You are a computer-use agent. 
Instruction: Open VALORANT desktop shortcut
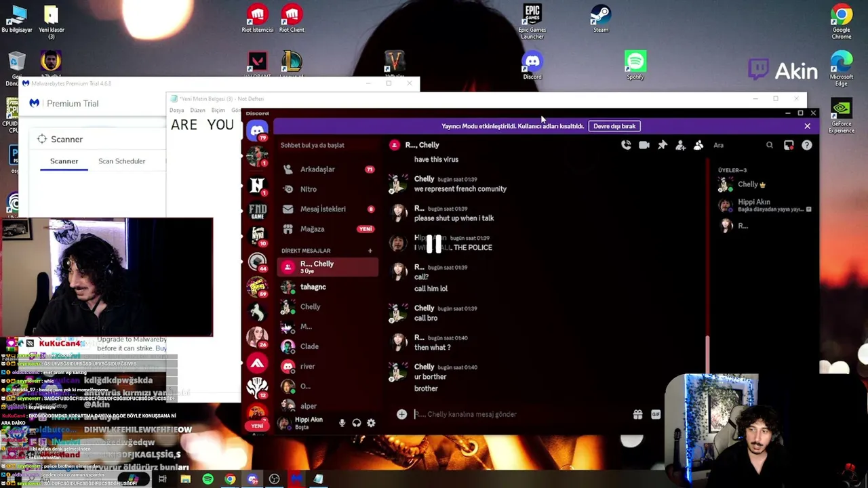click(x=257, y=66)
